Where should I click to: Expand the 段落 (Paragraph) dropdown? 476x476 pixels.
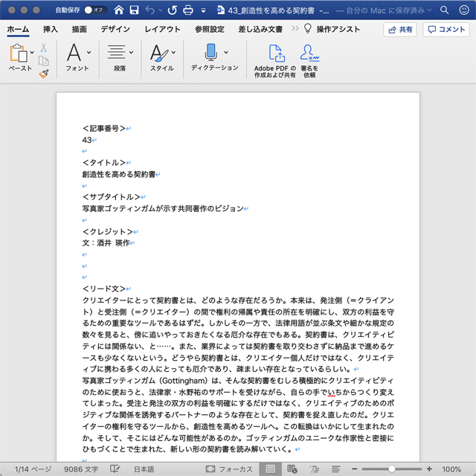(132, 53)
